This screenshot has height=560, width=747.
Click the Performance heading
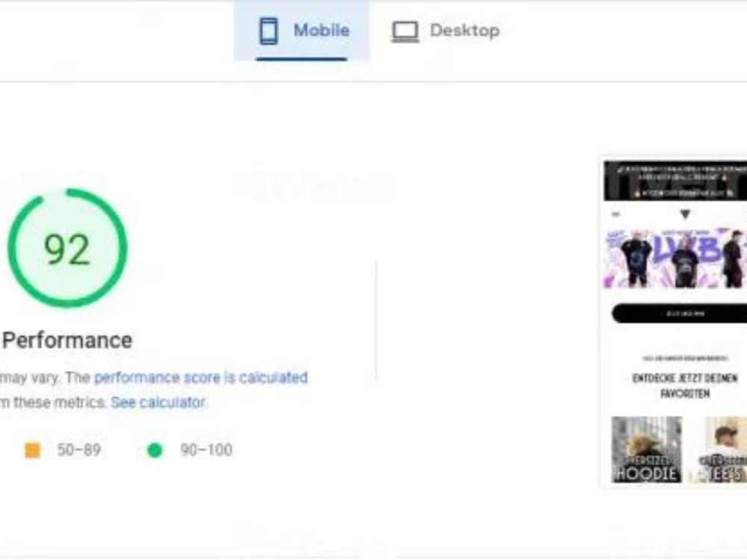[x=67, y=340]
